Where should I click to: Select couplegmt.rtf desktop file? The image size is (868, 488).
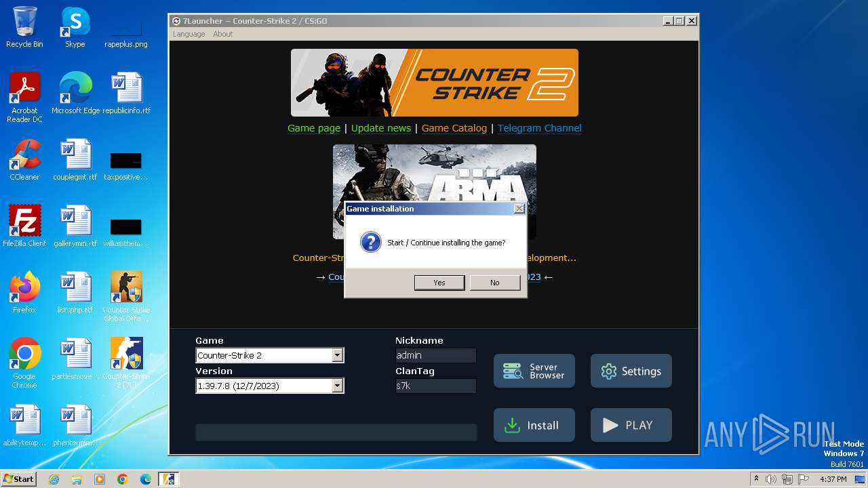click(x=75, y=160)
